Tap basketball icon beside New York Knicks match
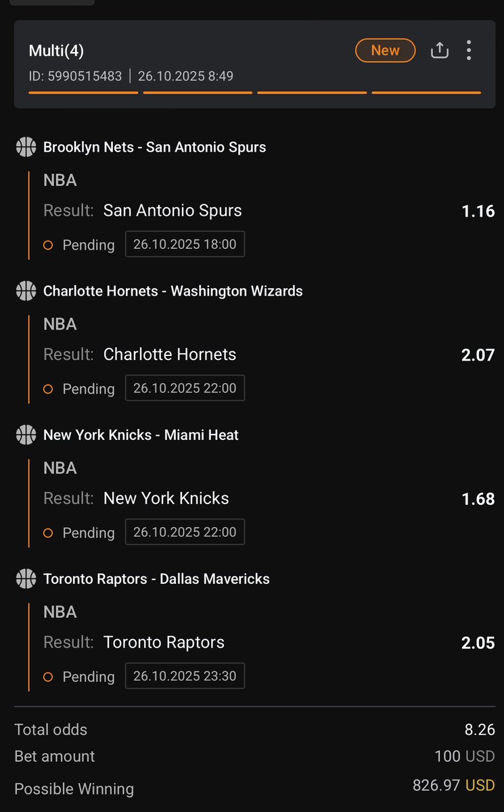Screen dimensions: 504x812 pos(26,434)
